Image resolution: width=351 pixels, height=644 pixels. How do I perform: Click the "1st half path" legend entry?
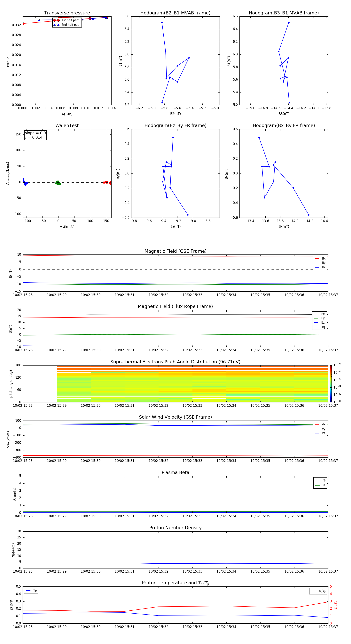(x=66, y=20)
